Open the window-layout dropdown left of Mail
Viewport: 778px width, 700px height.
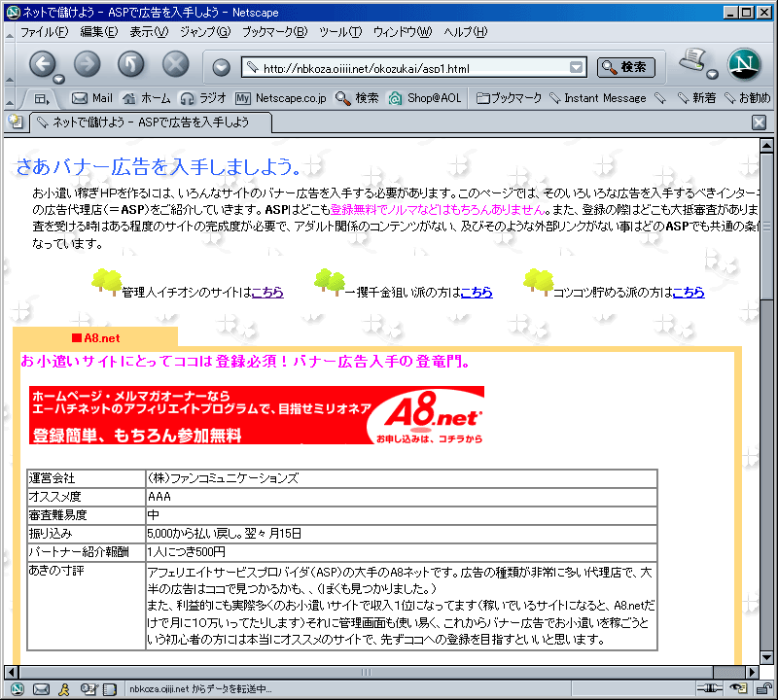(x=42, y=99)
